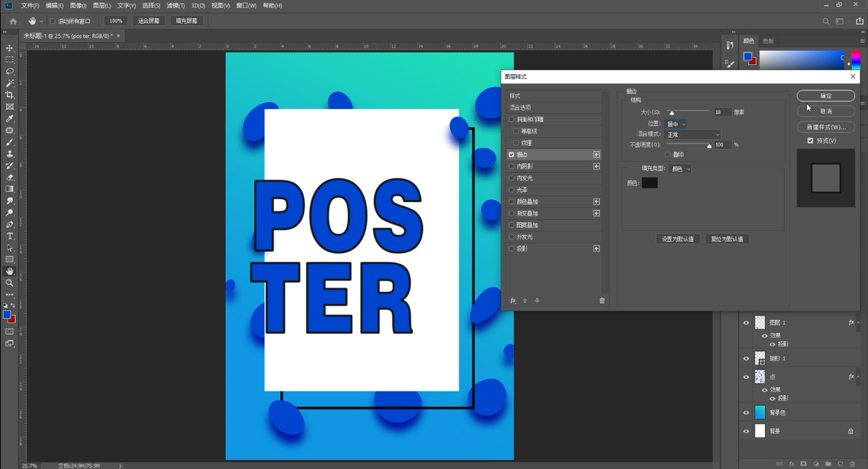Open the 滤镜(T) filter menu
The width and height of the screenshot is (868, 469).
point(176,6)
